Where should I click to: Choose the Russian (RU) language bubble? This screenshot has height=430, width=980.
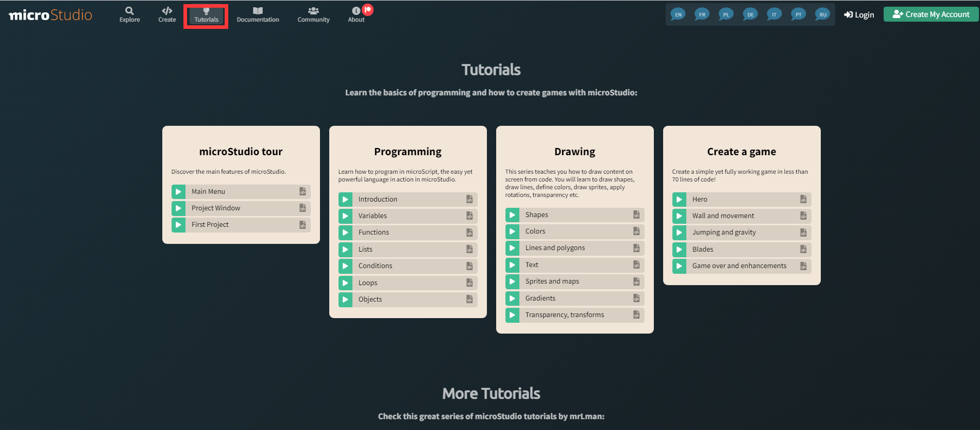click(x=823, y=14)
